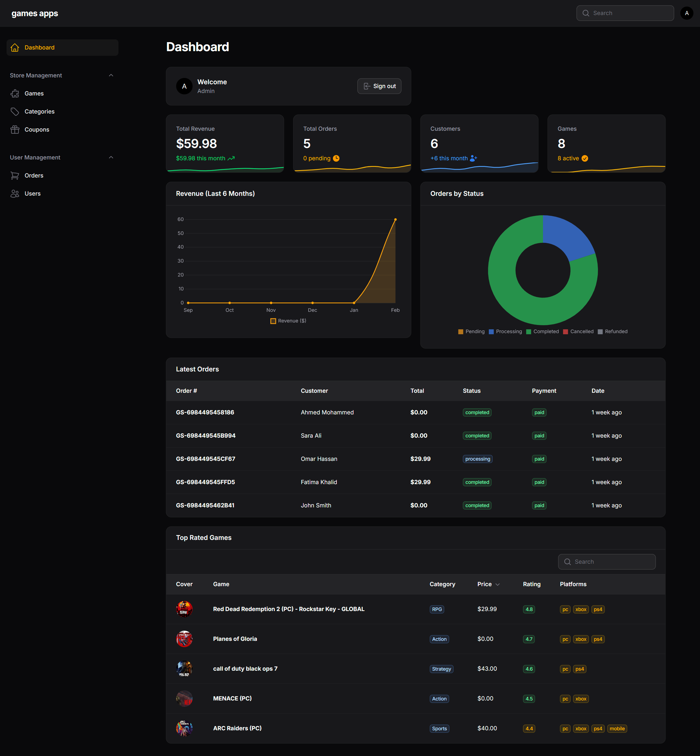Click the Orders shopping cart icon

tap(15, 175)
